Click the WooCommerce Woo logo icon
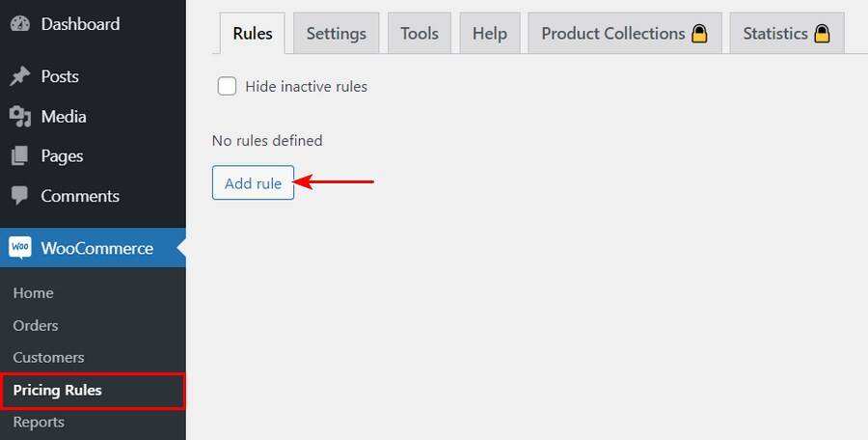This screenshot has width=868, height=440. pos(20,248)
